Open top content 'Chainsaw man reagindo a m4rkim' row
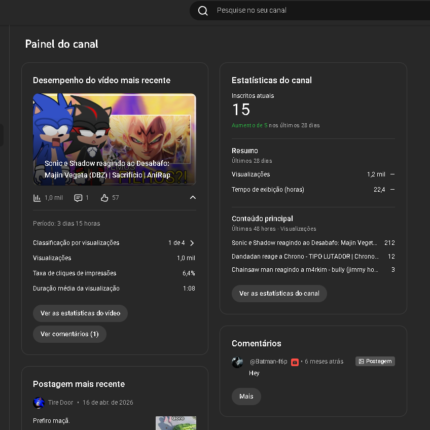 (313, 270)
